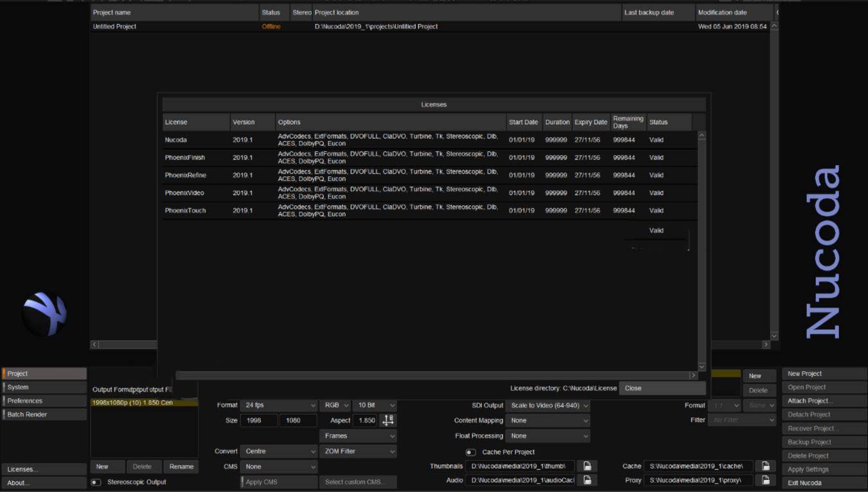Browse for the Thumbnails folder
Viewport: 868px width, 492px height.
point(587,466)
